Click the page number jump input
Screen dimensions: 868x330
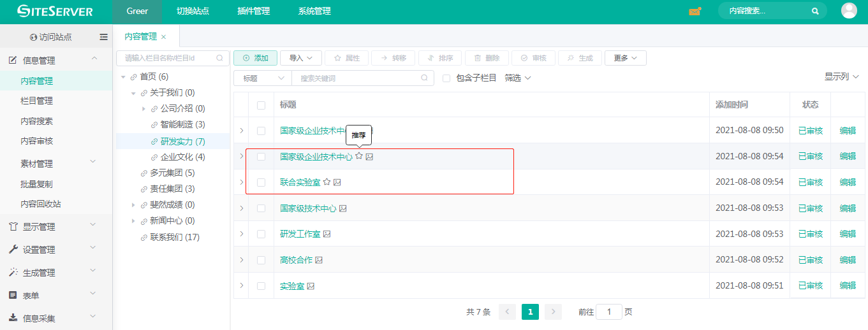609,312
